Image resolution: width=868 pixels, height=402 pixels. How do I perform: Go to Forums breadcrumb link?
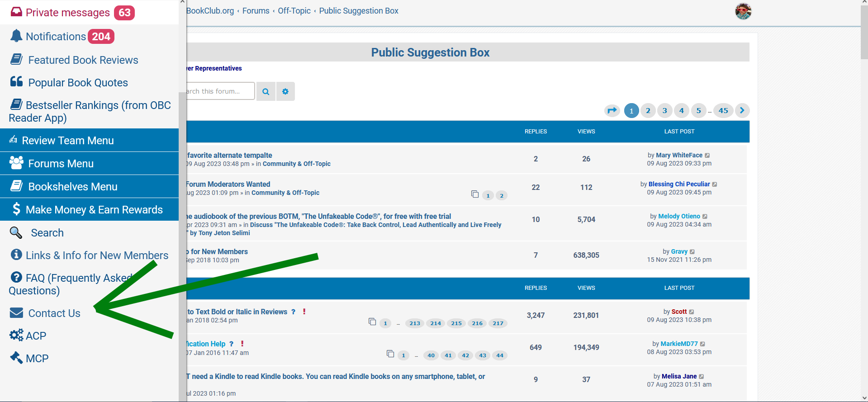coord(256,11)
